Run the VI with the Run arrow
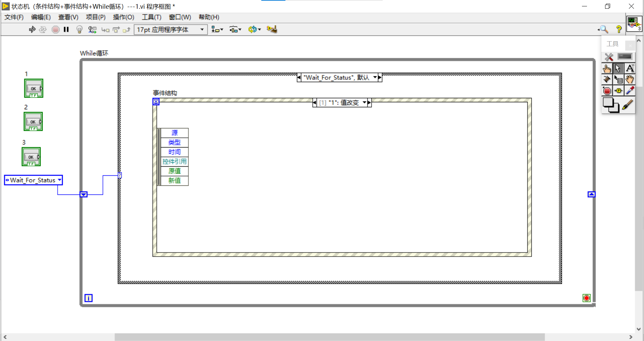 pos(32,30)
